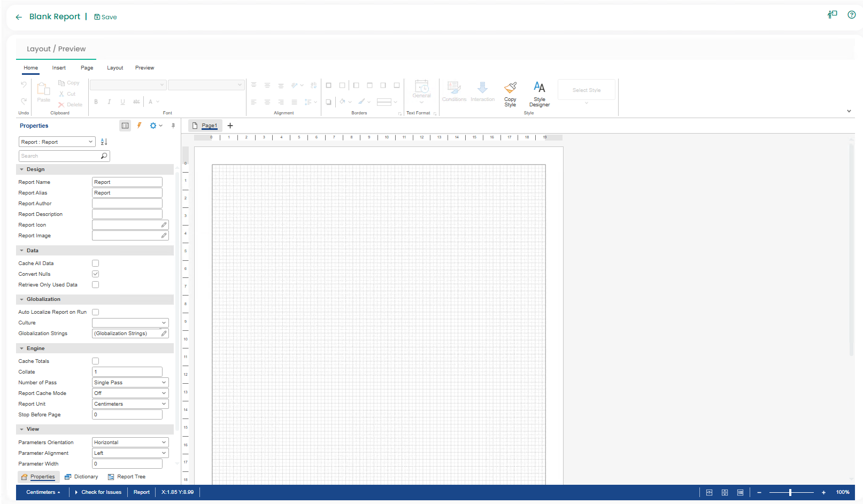Enable the Cache All Data checkbox
This screenshot has height=504, width=863.
[x=96, y=263]
